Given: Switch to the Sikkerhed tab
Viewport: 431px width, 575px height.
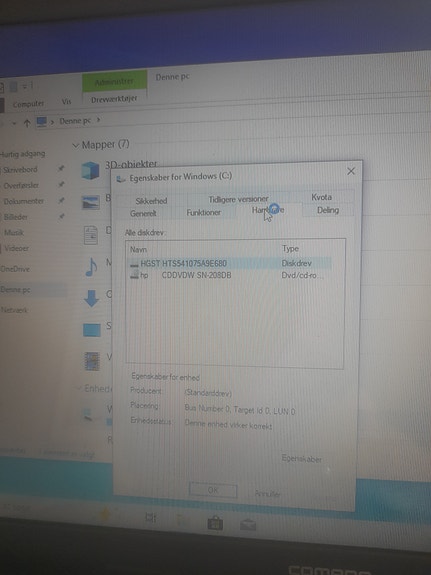Looking at the screenshot, I should pos(151,201).
